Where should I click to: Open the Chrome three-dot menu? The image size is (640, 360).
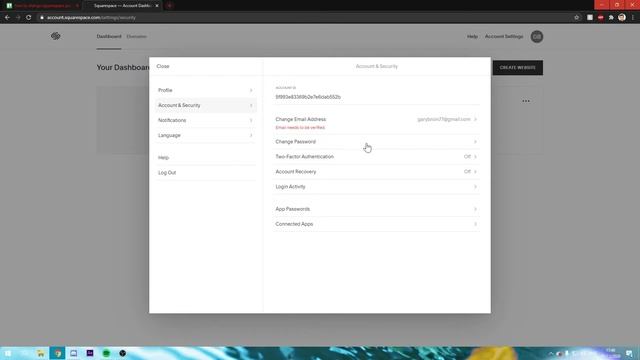coord(633,18)
